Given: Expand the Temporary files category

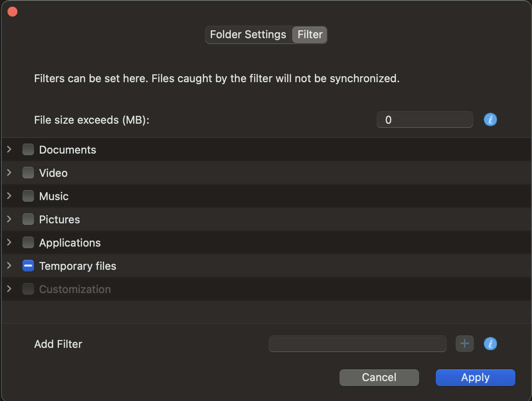Looking at the screenshot, I should tap(9, 265).
